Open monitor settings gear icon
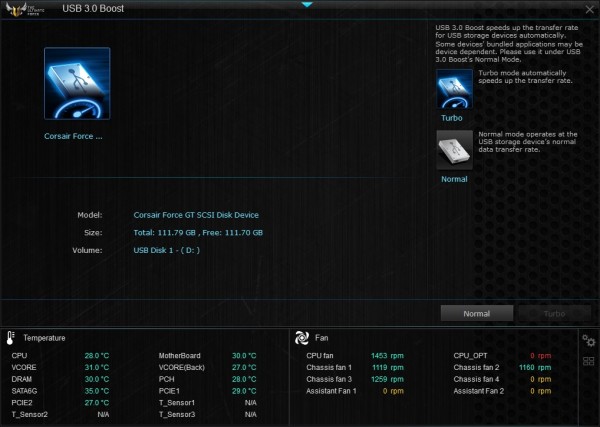Screen dimensions: 600x427 point(589,340)
